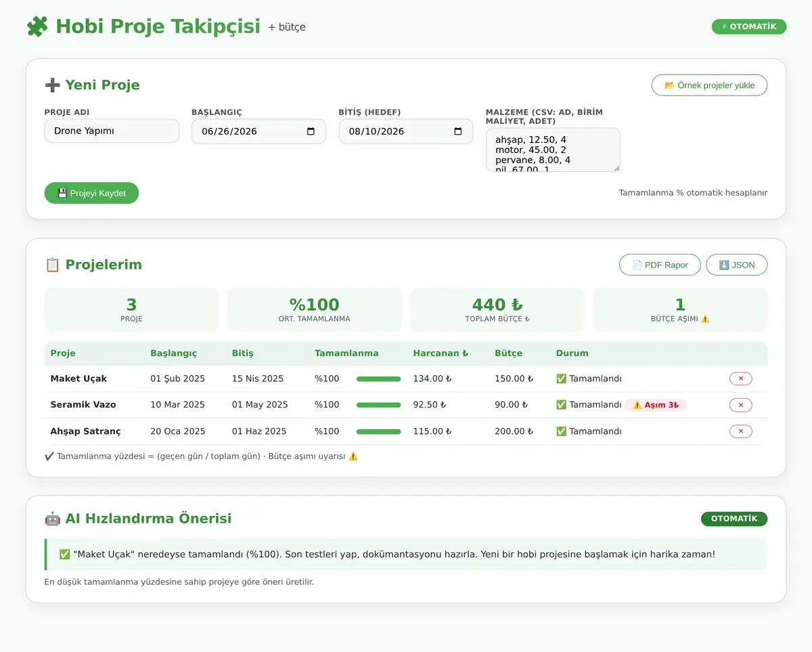This screenshot has height=652, width=812.
Task: Click the Tamamlanma column header
Action: pyautogui.click(x=346, y=353)
